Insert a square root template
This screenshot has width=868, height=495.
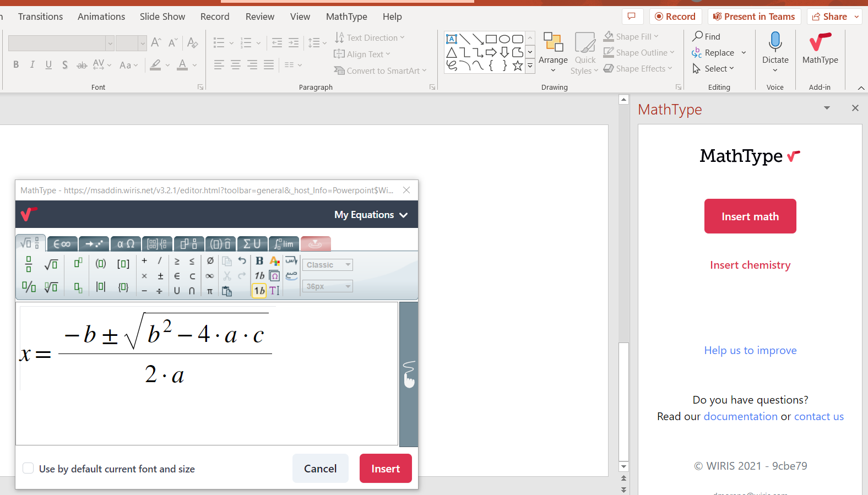click(51, 264)
